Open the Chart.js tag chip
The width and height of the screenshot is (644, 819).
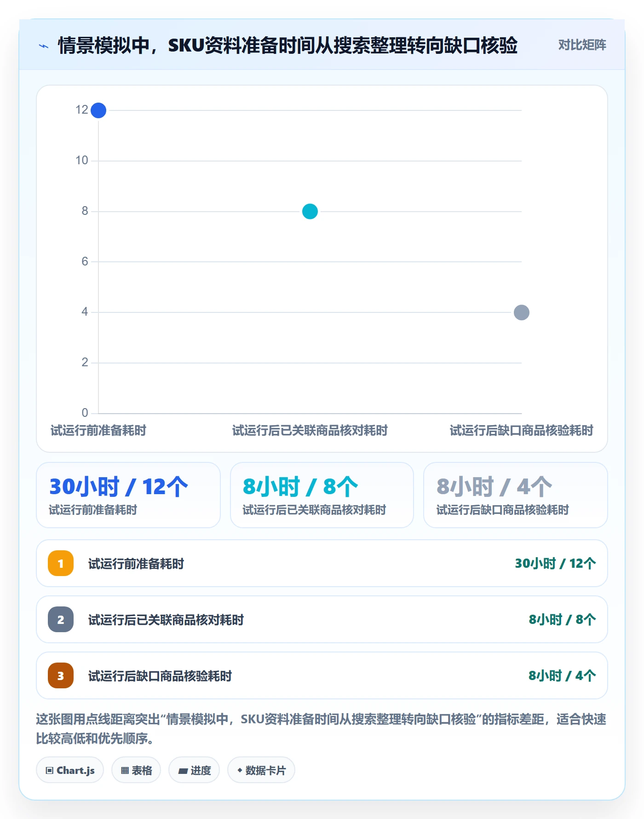[x=70, y=770]
